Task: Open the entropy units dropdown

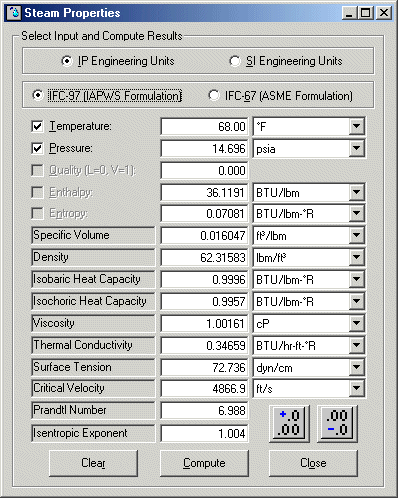Action: 356,213
